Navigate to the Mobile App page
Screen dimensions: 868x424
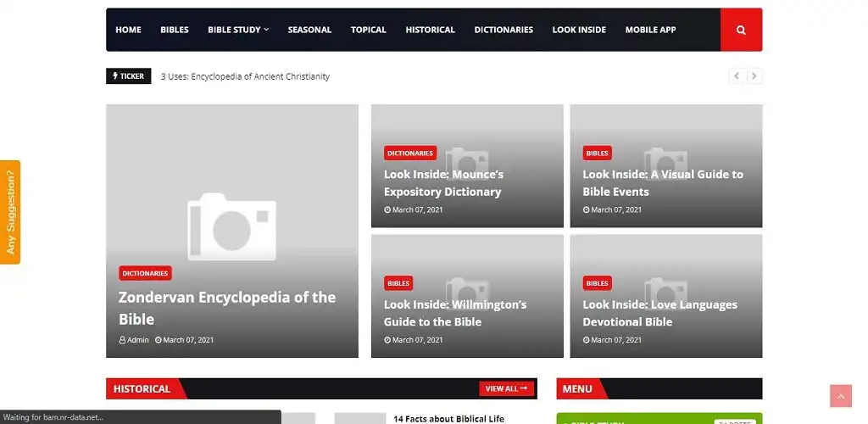(650, 30)
